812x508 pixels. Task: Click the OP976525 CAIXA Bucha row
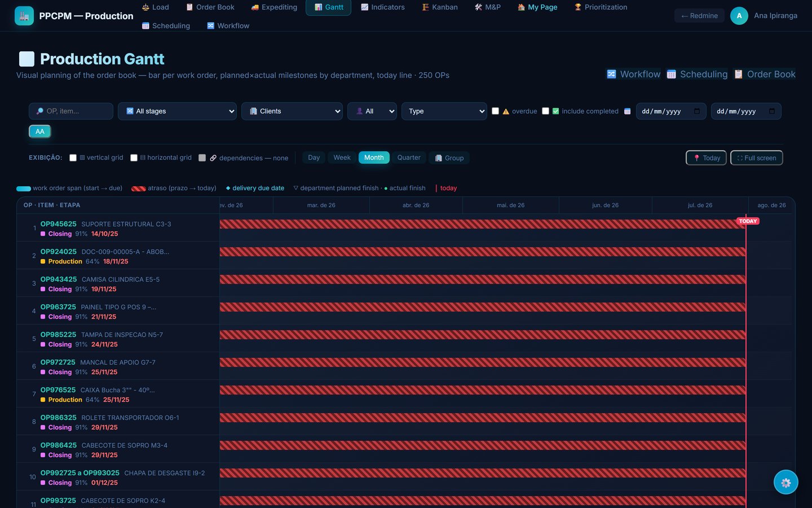(x=118, y=394)
